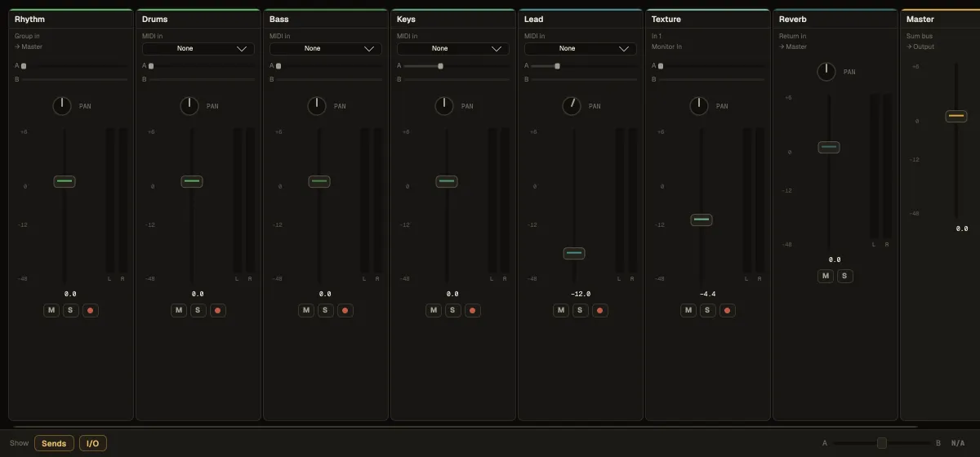Image resolution: width=980 pixels, height=457 pixels.
Task: Click the Rhythm send A slider
Action: (74, 66)
